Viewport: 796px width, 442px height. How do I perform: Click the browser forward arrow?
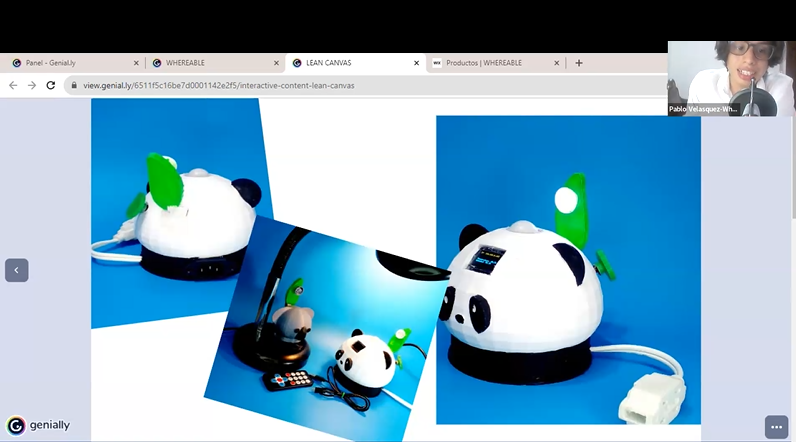(x=32, y=85)
